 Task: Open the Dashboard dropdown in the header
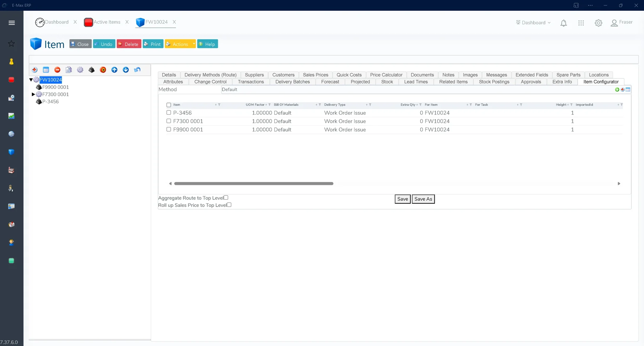tap(533, 23)
